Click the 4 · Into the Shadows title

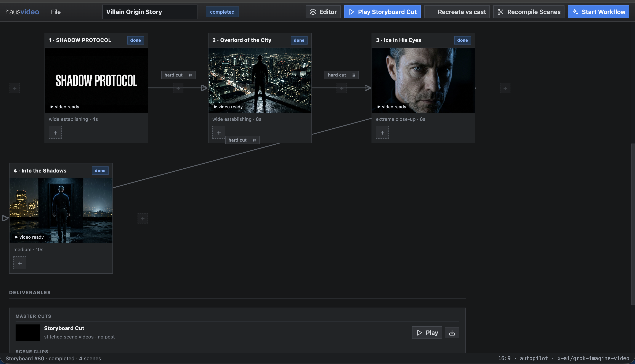tap(40, 171)
